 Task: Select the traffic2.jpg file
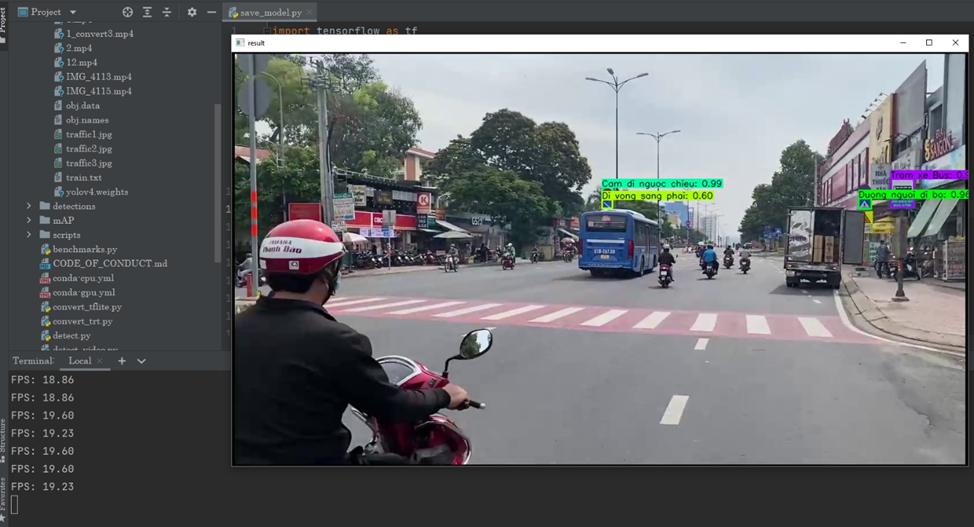[x=83, y=149]
